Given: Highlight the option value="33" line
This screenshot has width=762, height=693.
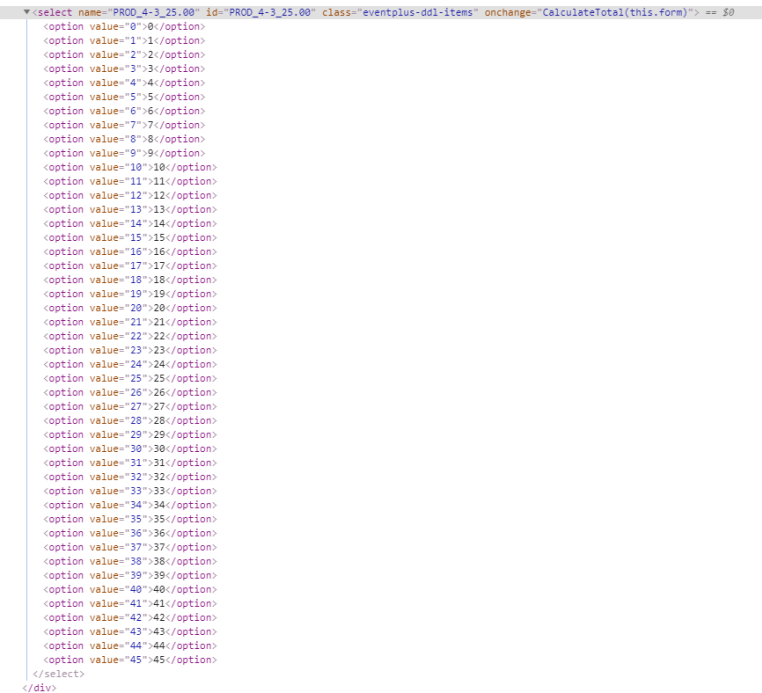Looking at the screenshot, I should (x=130, y=491).
